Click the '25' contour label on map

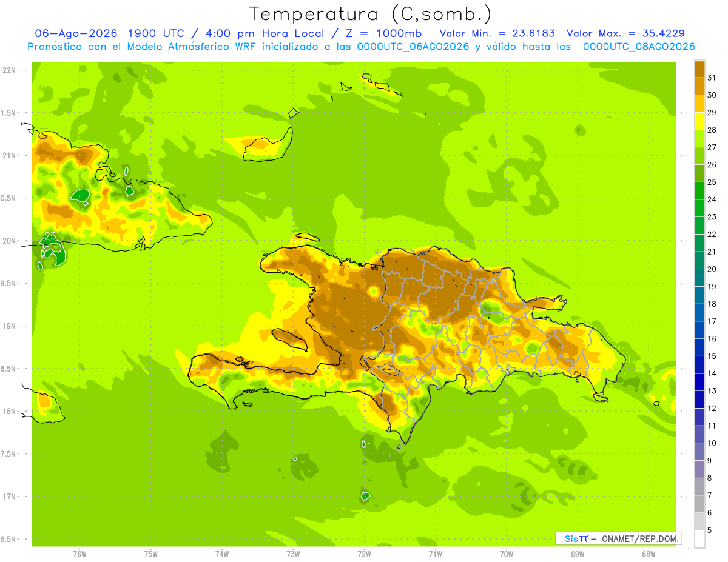50,236
